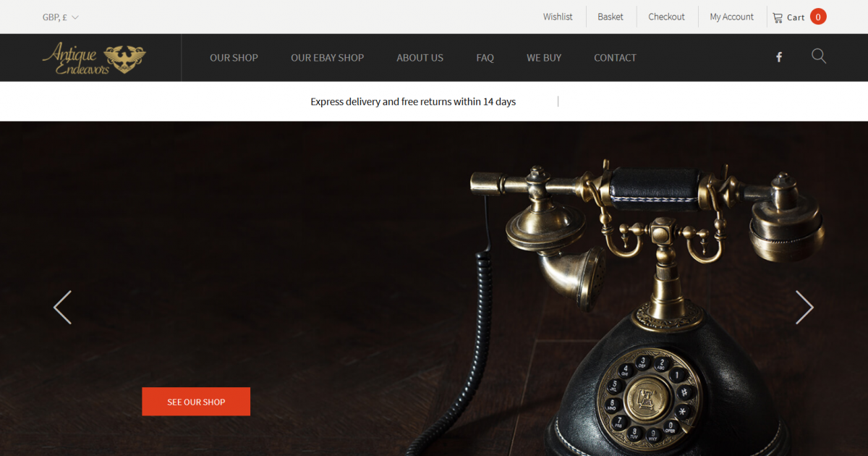
Task: Click the Facebook icon in the header
Action: pos(779,57)
